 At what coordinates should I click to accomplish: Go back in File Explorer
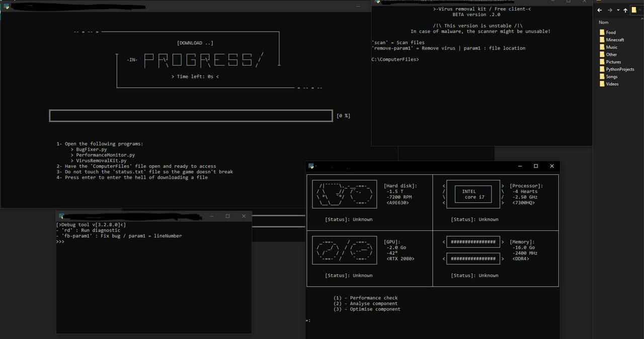[x=600, y=10]
